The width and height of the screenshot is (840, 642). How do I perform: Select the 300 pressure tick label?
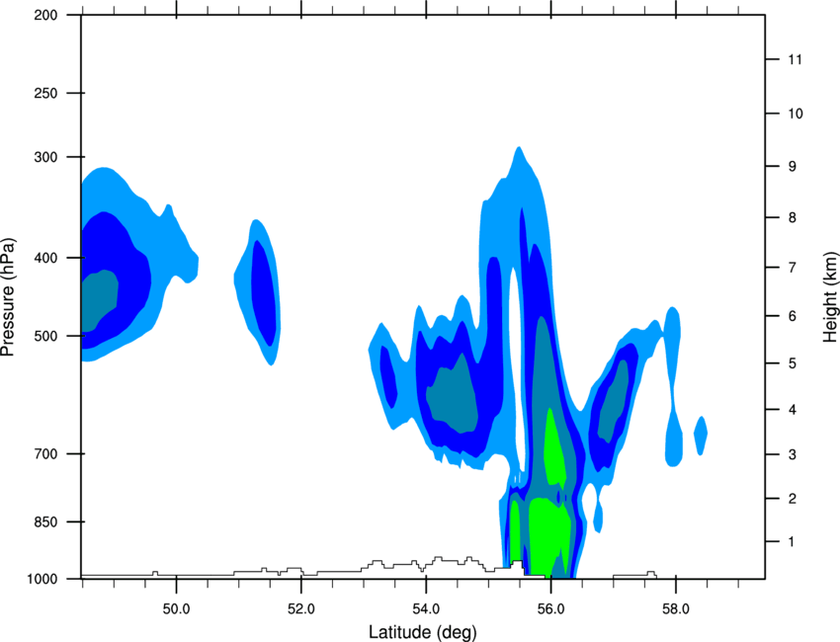[x=45, y=157]
